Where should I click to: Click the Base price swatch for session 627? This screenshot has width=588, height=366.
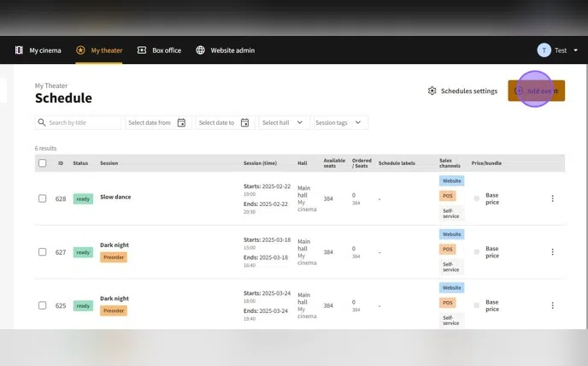[x=477, y=252]
